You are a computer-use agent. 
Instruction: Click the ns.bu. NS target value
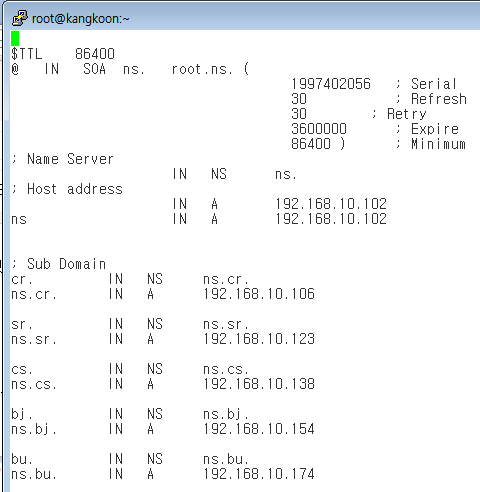[226, 459]
